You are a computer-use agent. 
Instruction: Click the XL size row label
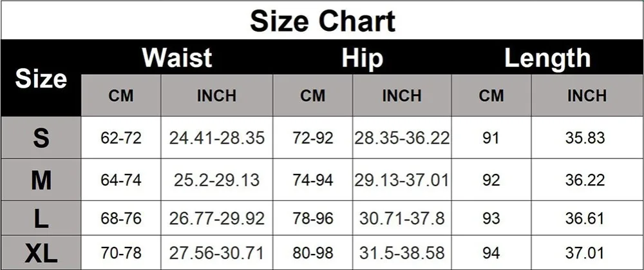(41, 253)
